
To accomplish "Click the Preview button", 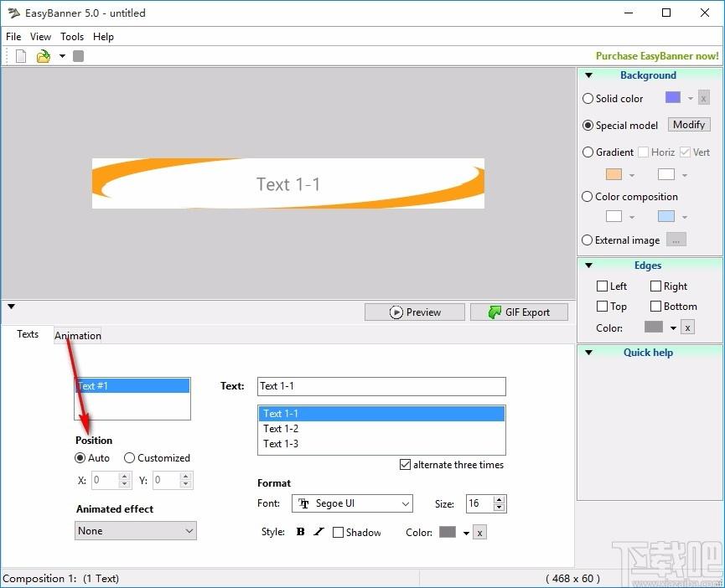I will coord(415,312).
